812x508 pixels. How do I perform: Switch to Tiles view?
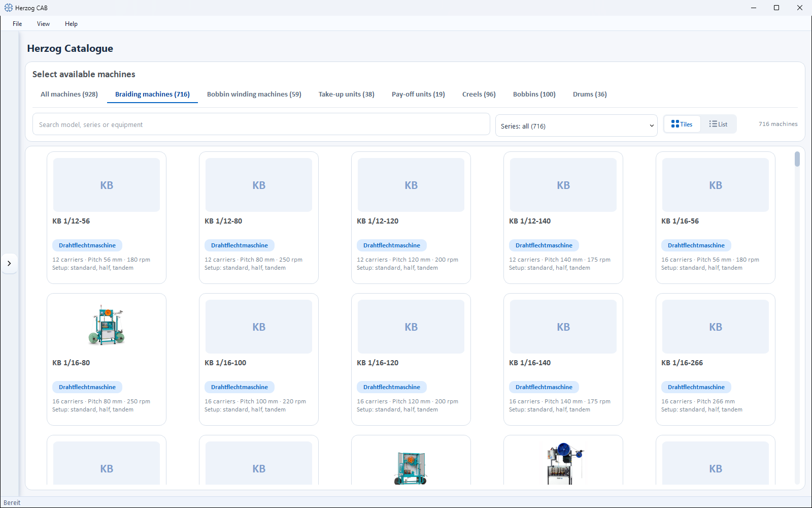(682, 124)
